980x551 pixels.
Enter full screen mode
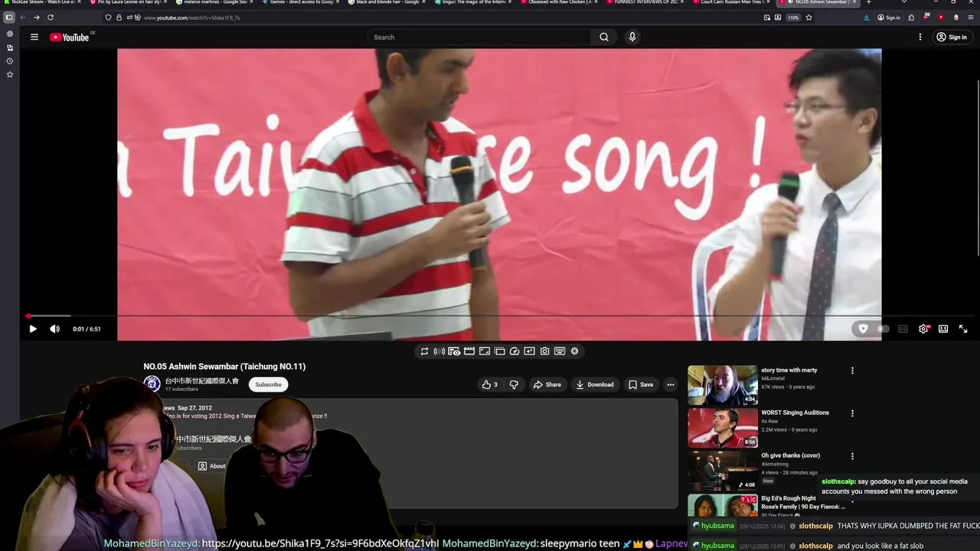[x=963, y=329]
